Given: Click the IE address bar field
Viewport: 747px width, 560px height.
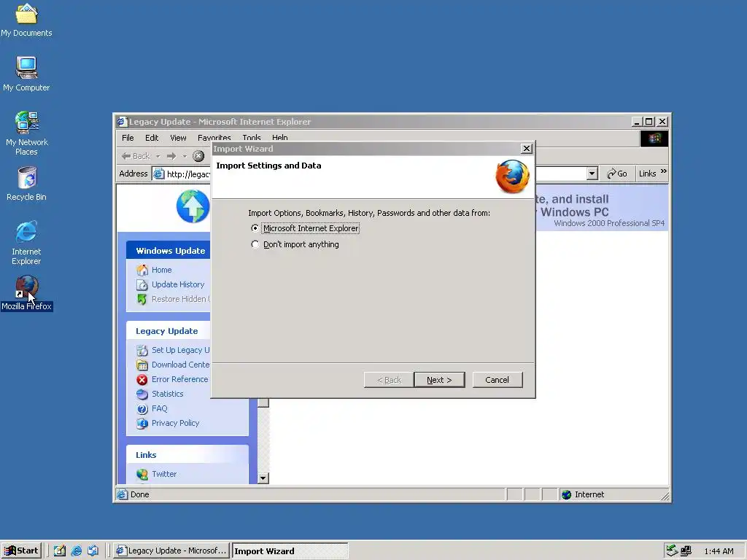Looking at the screenshot, I should tap(374, 174).
